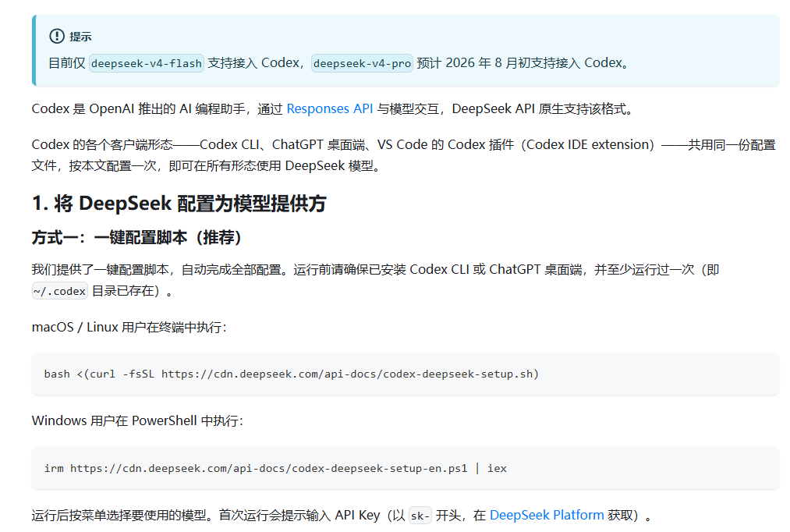Click the bash curl setup command block
The height and width of the screenshot is (532, 790).
(406, 374)
